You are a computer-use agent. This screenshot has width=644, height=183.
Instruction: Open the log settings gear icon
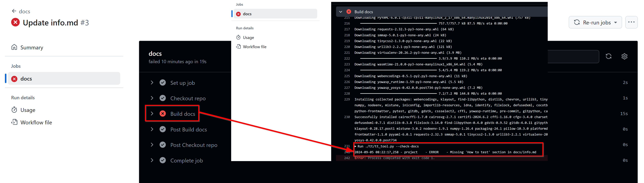624,56
